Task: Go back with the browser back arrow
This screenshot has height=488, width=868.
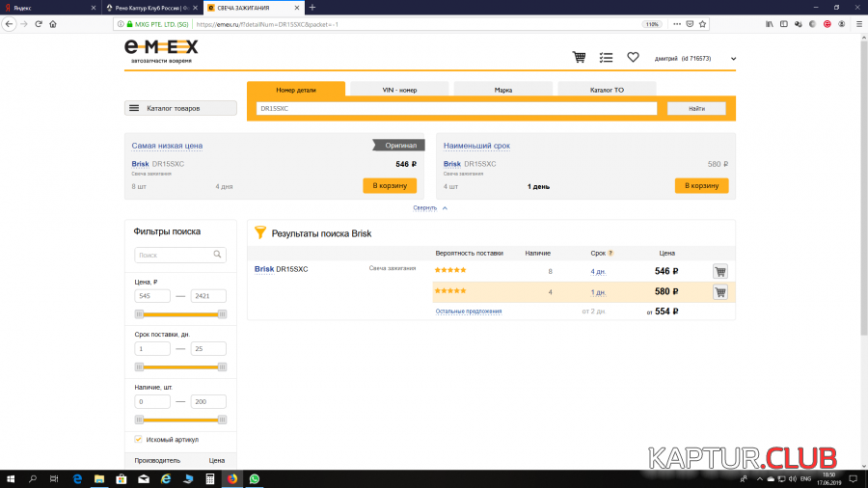Action: [x=9, y=24]
